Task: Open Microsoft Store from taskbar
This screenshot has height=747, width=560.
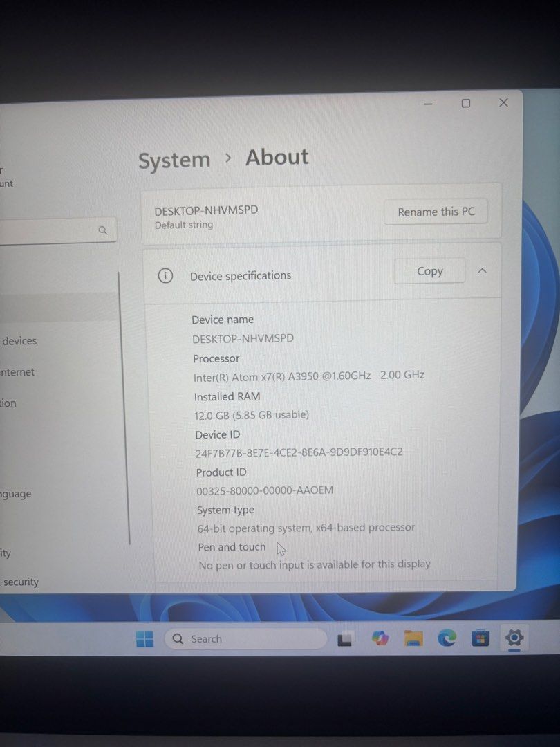Action: [480, 638]
